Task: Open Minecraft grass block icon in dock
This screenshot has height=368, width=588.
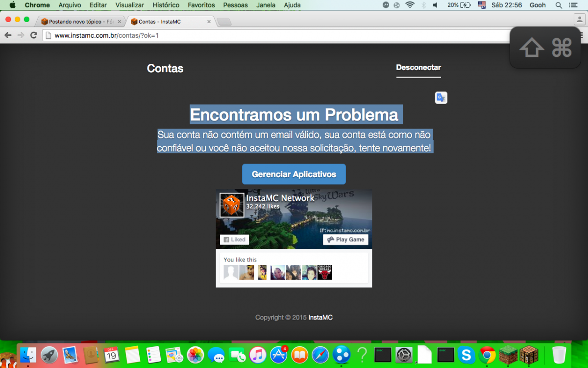Action: tap(508, 355)
